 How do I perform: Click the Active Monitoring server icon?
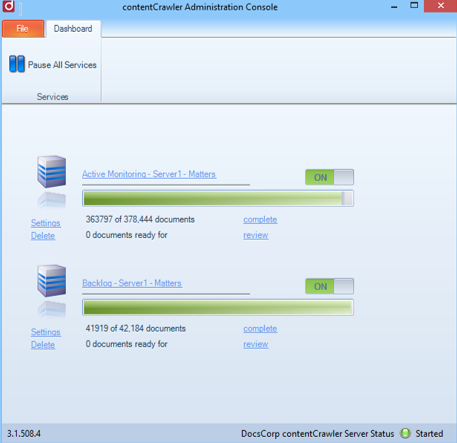(51, 172)
